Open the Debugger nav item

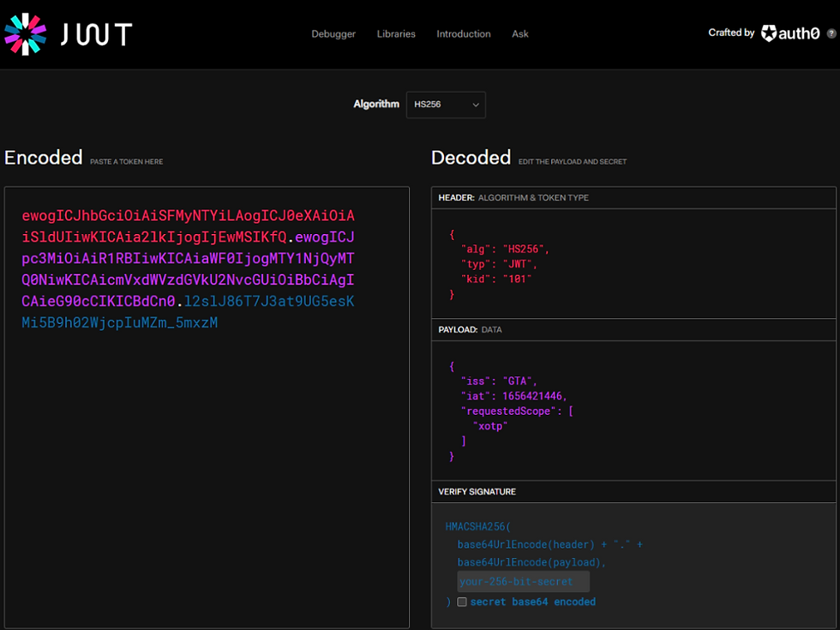pyautogui.click(x=333, y=33)
